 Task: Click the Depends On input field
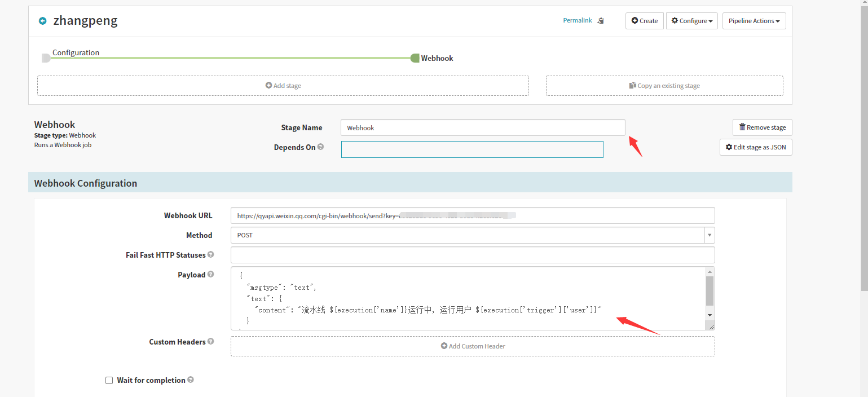(472, 149)
